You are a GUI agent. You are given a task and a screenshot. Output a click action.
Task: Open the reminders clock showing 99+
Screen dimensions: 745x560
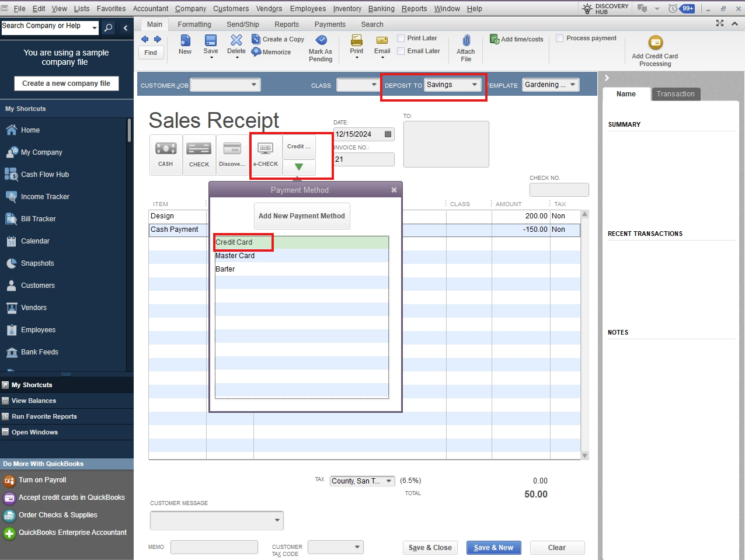pyautogui.click(x=681, y=9)
